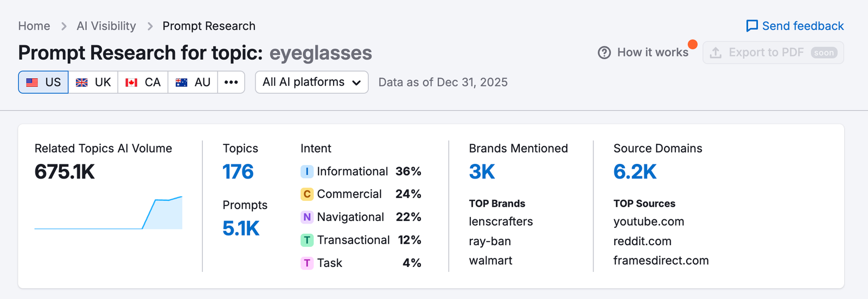Viewport: 868px width, 299px height.
Task: Click the pink Task intent badge icon
Action: click(x=307, y=263)
